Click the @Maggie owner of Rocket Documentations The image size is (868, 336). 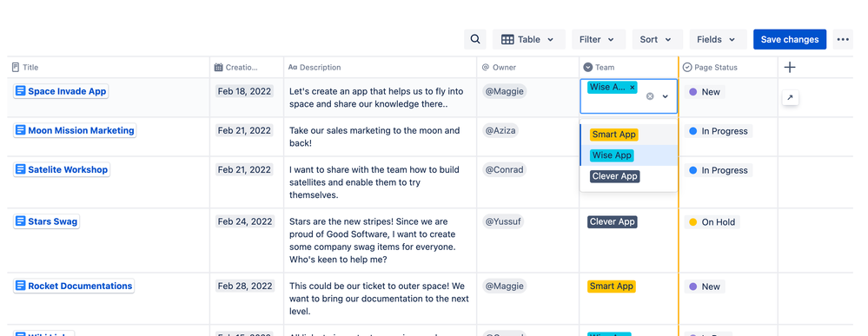(x=504, y=287)
